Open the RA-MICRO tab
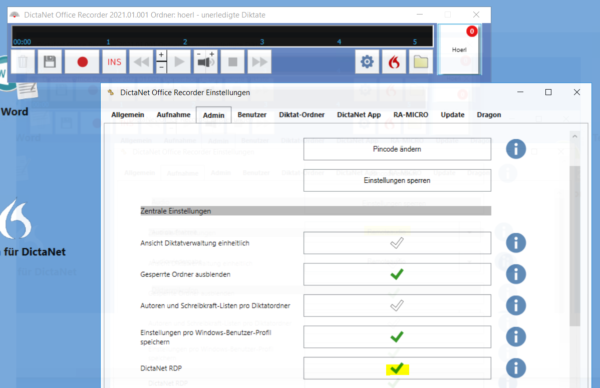The image size is (600, 388). coord(411,115)
